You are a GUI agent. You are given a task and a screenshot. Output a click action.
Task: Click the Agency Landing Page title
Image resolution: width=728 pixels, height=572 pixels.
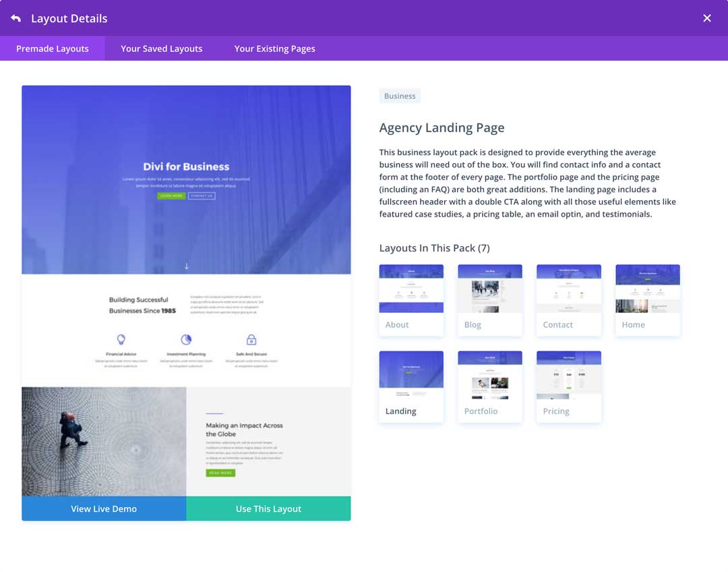coord(442,127)
